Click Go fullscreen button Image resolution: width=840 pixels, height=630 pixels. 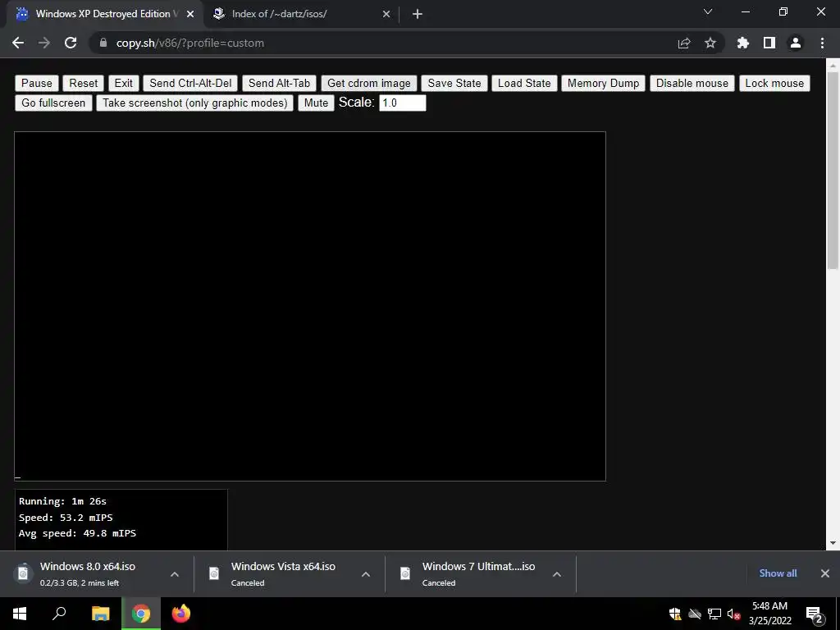pyautogui.click(x=53, y=103)
